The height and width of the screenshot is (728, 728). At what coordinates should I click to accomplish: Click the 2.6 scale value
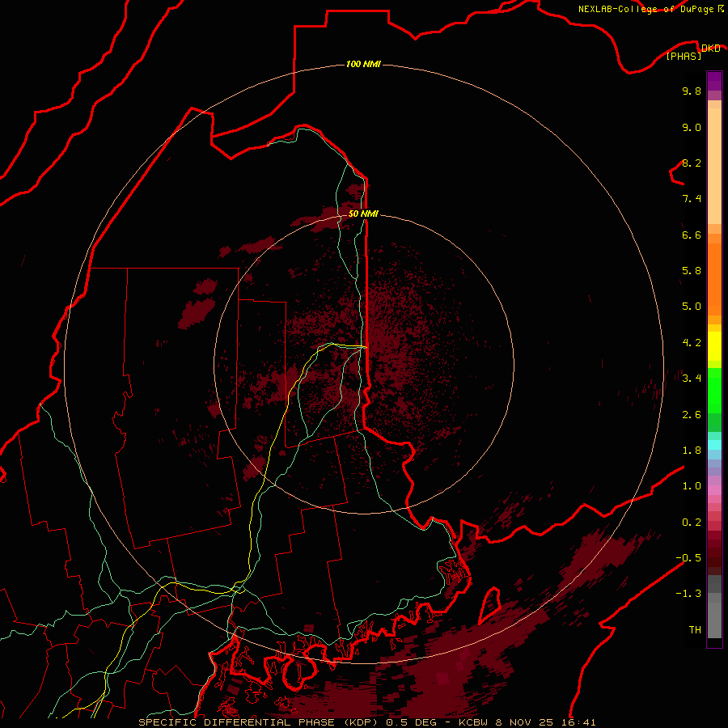[692, 415]
